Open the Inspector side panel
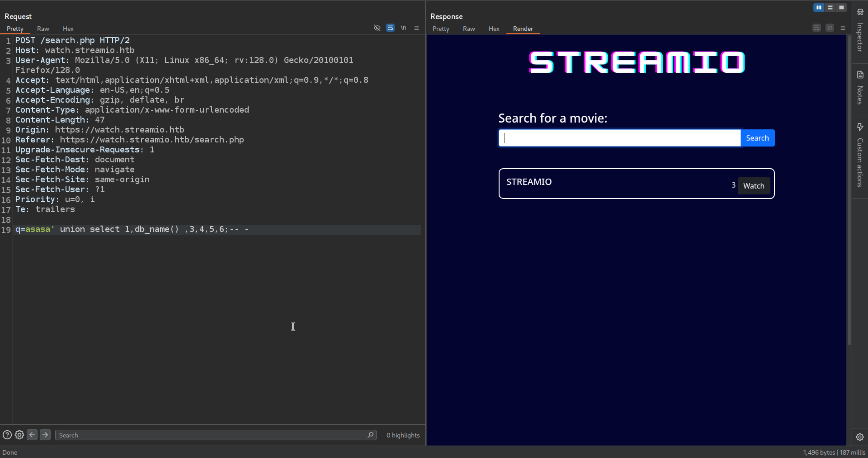The image size is (868, 458). 860,32
